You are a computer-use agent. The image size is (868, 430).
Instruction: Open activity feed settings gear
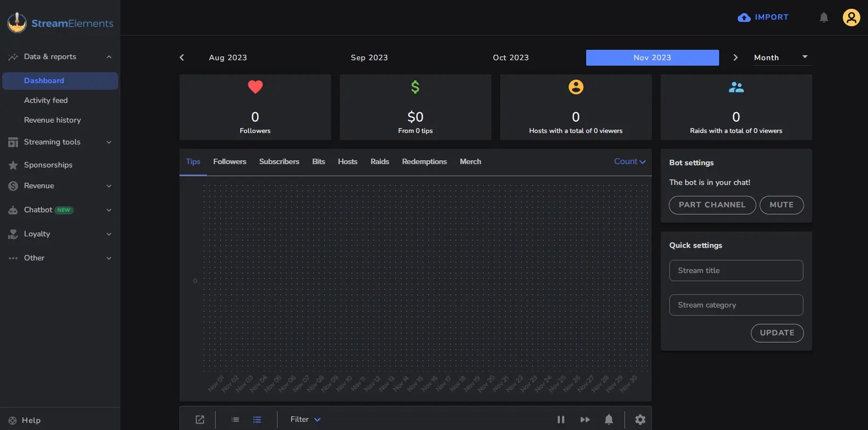pyautogui.click(x=640, y=420)
